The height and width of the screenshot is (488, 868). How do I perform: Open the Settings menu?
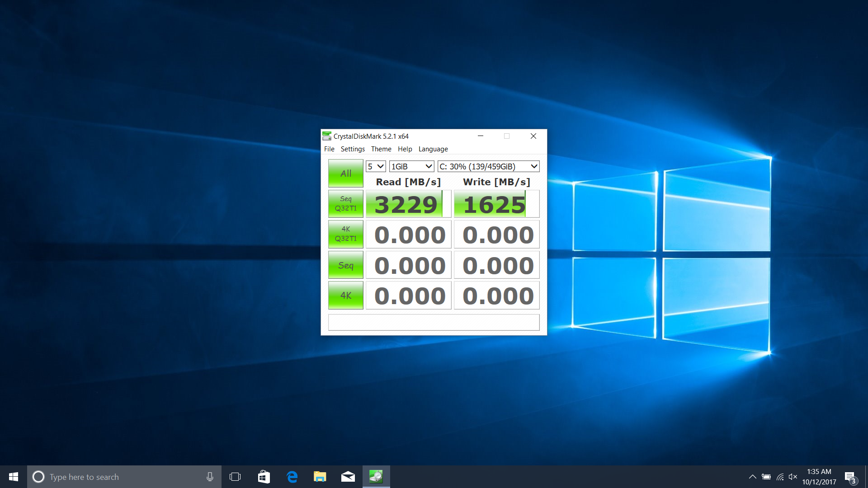pyautogui.click(x=353, y=149)
